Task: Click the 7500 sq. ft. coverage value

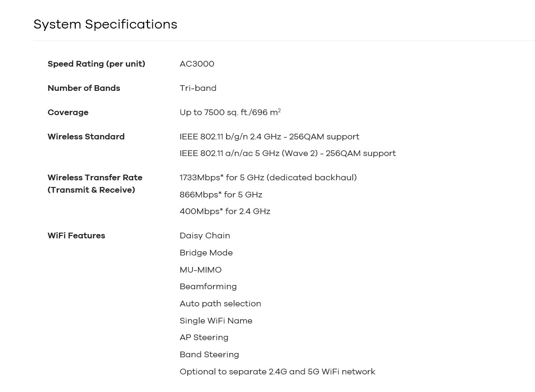Action: [230, 112]
